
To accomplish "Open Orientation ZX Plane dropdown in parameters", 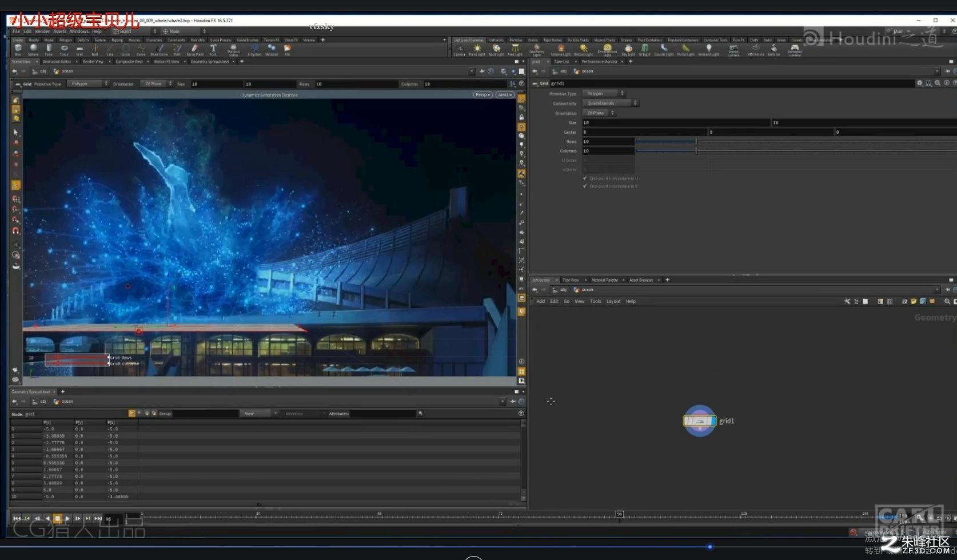I will pos(599,113).
